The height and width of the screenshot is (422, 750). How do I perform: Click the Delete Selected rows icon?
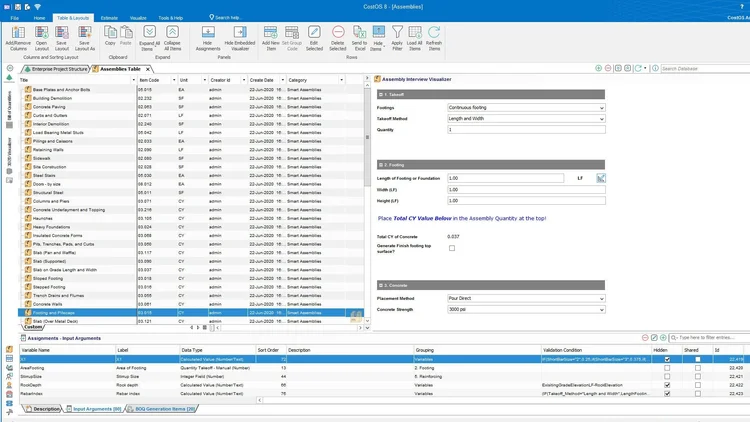(x=338, y=32)
